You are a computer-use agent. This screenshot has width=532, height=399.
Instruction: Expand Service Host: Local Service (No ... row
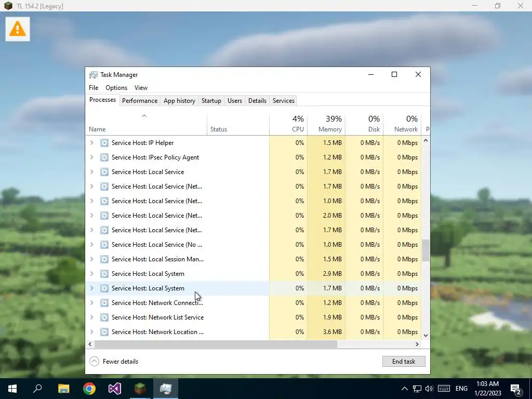pos(91,245)
